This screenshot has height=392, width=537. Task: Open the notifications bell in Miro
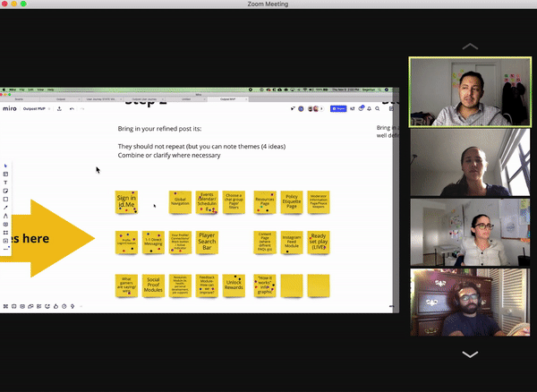[x=369, y=108]
